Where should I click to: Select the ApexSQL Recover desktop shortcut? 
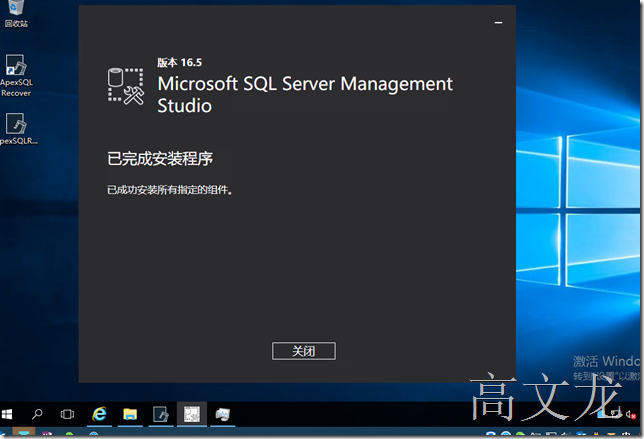click(x=16, y=76)
